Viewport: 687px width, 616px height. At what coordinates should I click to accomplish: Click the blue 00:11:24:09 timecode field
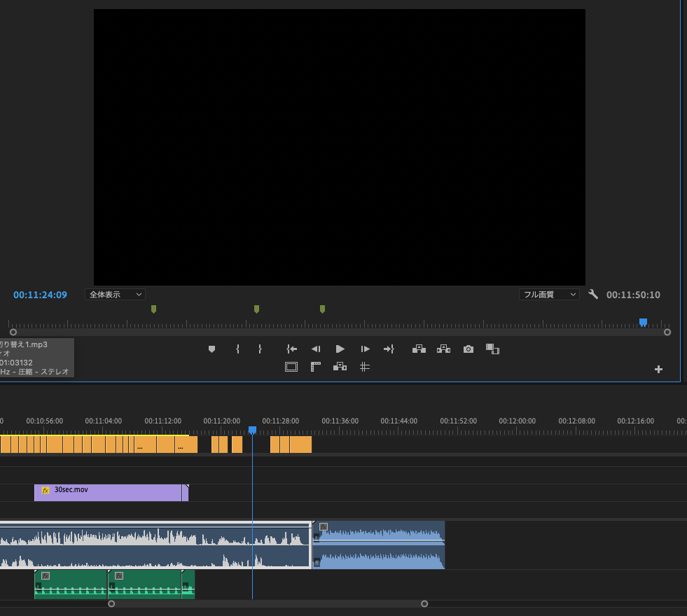tap(40, 295)
